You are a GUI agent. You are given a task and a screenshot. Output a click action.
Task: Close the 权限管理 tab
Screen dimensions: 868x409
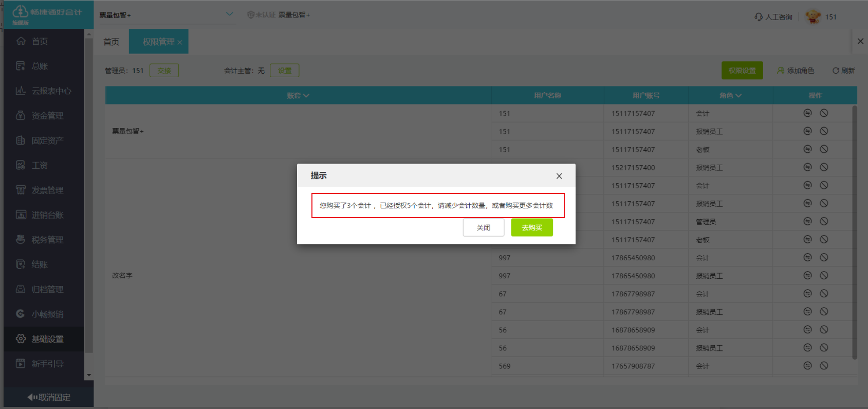180,43
